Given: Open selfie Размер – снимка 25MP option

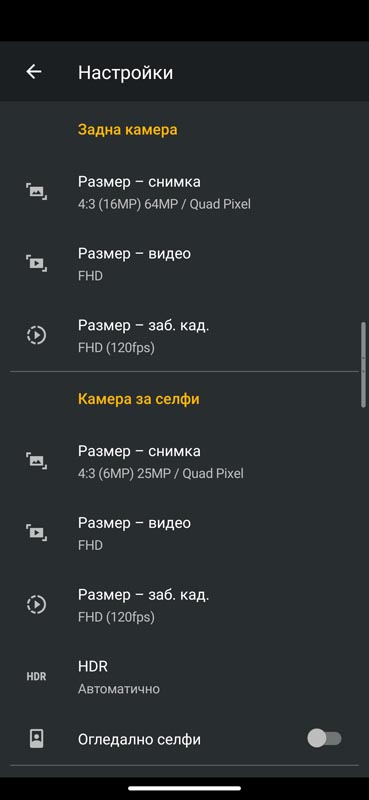Looking at the screenshot, I should pos(184,462).
